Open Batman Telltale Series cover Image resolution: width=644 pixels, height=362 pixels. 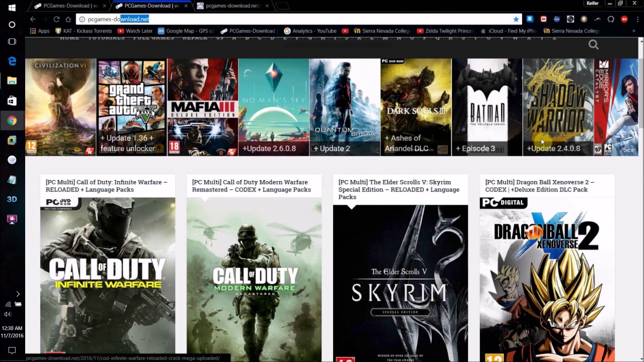click(487, 107)
